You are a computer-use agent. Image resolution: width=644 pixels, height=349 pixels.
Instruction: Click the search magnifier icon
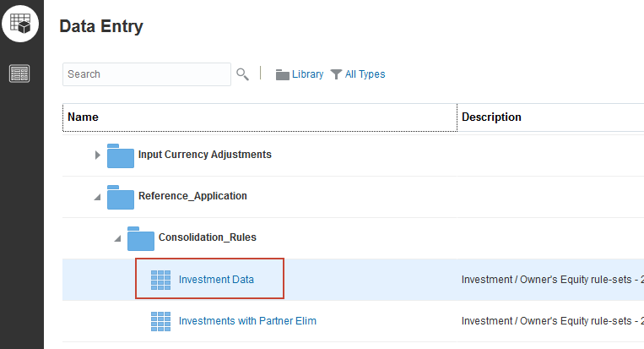point(242,74)
